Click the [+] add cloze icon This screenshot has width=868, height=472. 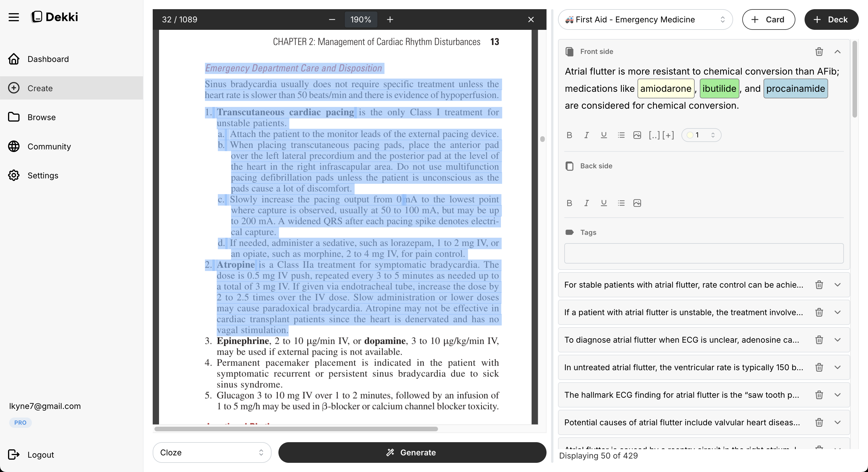pos(668,135)
